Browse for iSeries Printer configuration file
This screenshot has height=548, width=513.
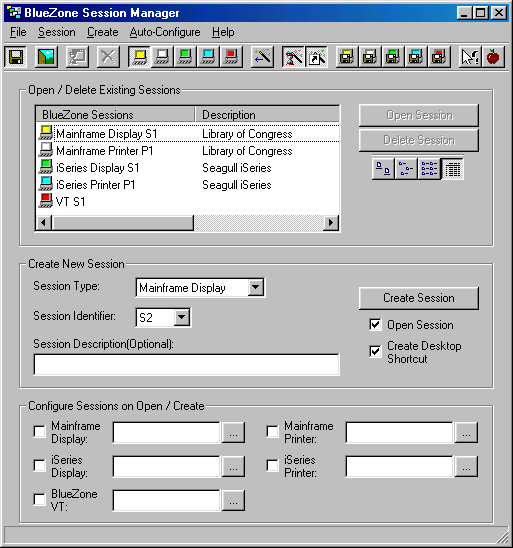point(466,466)
